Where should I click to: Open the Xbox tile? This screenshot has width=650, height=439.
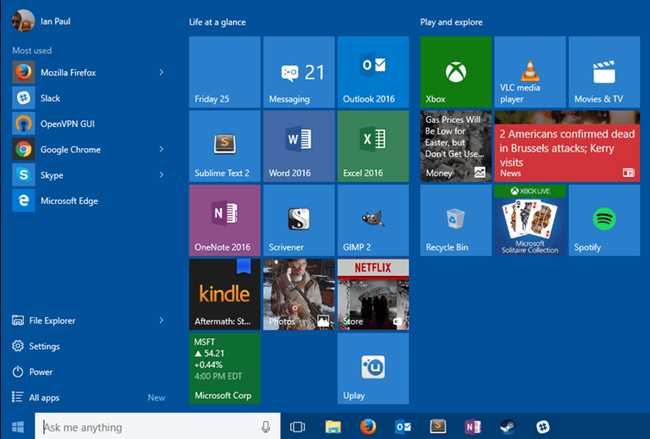(455, 71)
